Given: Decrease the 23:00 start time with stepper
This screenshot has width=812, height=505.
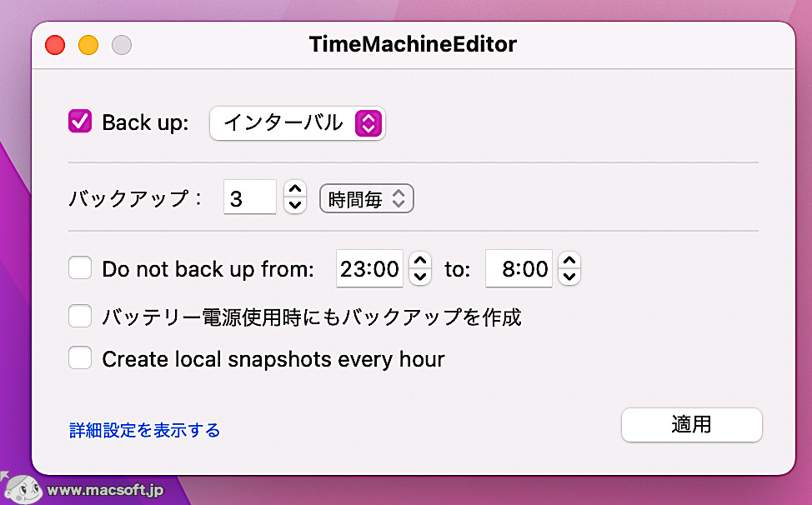Looking at the screenshot, I should [419, 275].
